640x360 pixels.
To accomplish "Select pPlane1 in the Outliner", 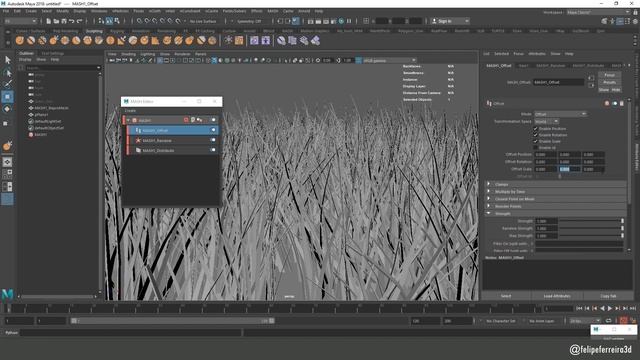I will coord(41,115).
